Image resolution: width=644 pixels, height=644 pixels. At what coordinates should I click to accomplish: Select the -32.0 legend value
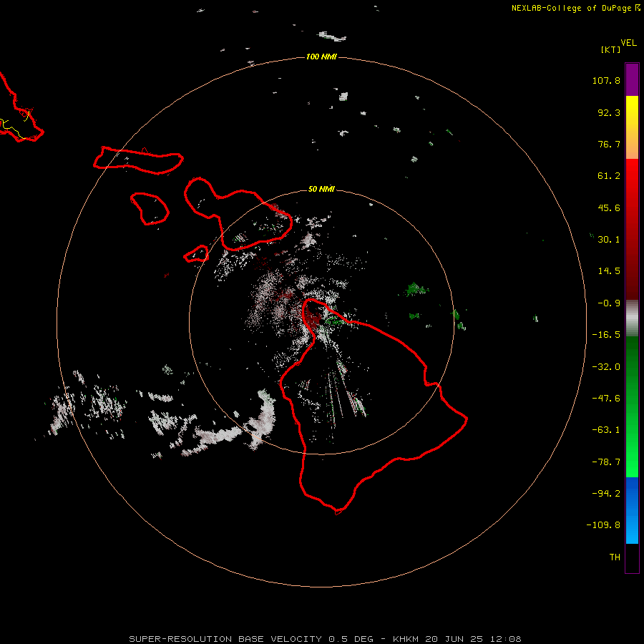606,367
